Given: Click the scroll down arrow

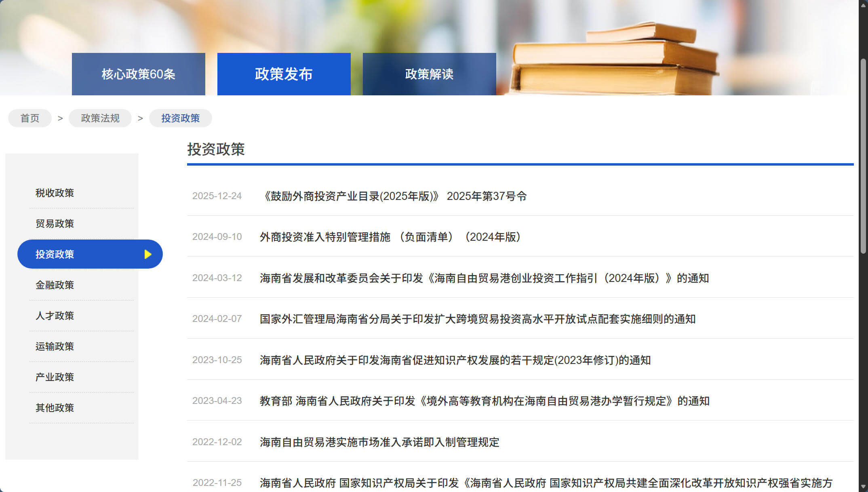Looking at the screenshot, I should [863, 487].
